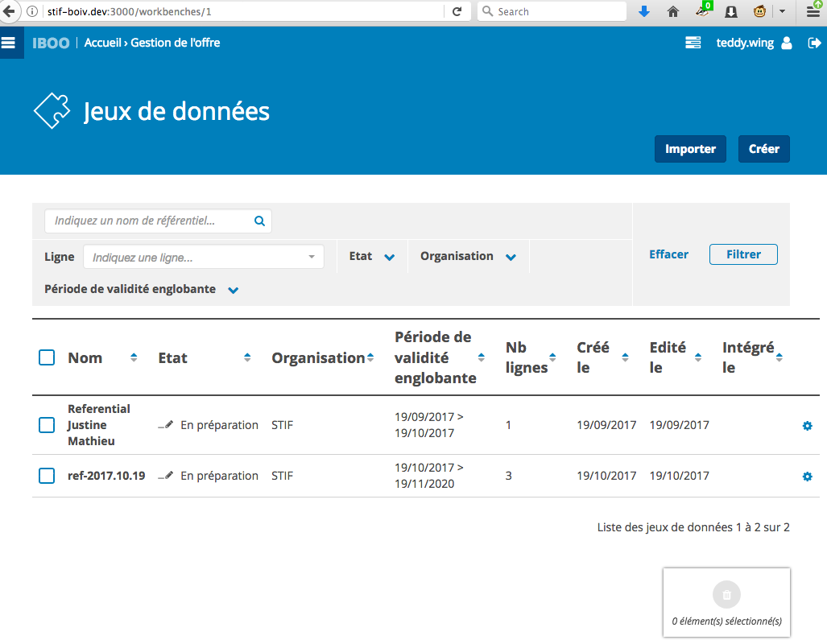This screenshot has height=644, width=827.
Task: Sort table by Edité le
Action: [698, 357]
